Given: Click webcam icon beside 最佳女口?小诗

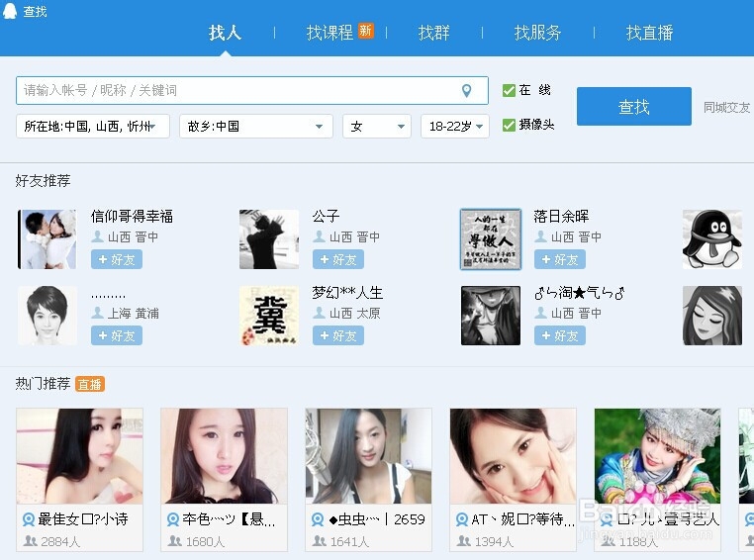Looking at the screenshot, I should 29,519.
